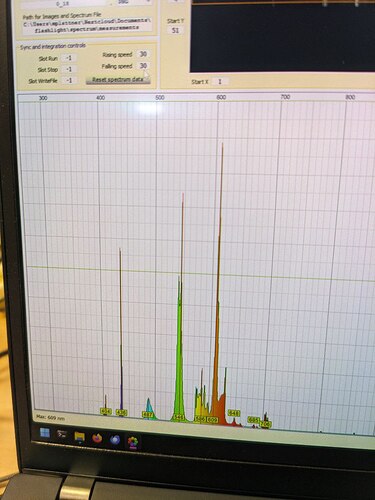Select the Slot WriteFile value field
This screenshot has height=500, width=375.
(x=69, y=80)
